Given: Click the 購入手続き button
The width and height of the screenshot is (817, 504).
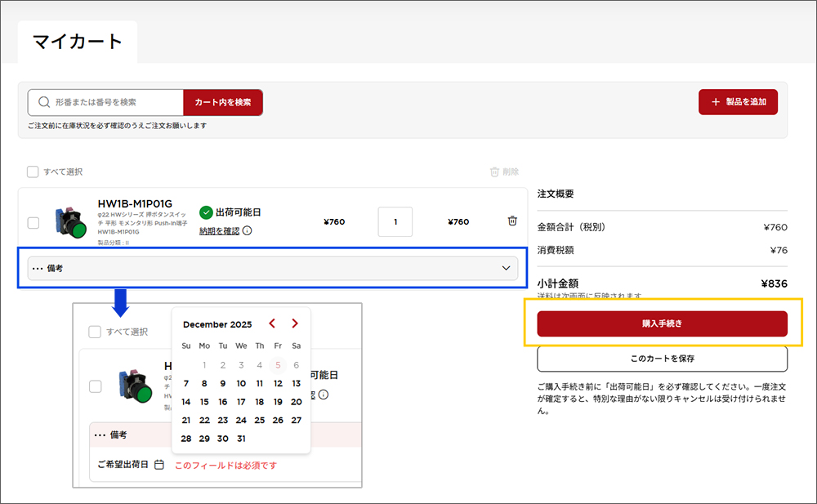Looking at the screenshot, I should [662, 323].
